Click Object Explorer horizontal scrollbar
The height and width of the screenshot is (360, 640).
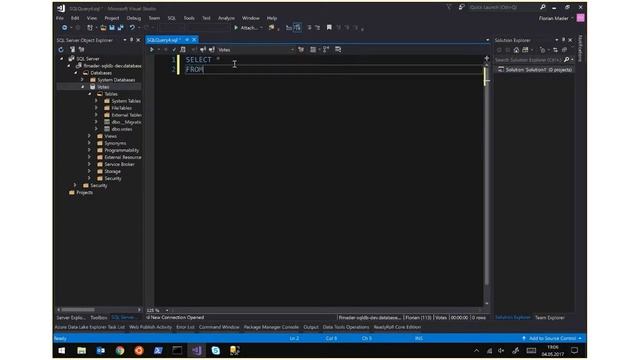point(98,310)
